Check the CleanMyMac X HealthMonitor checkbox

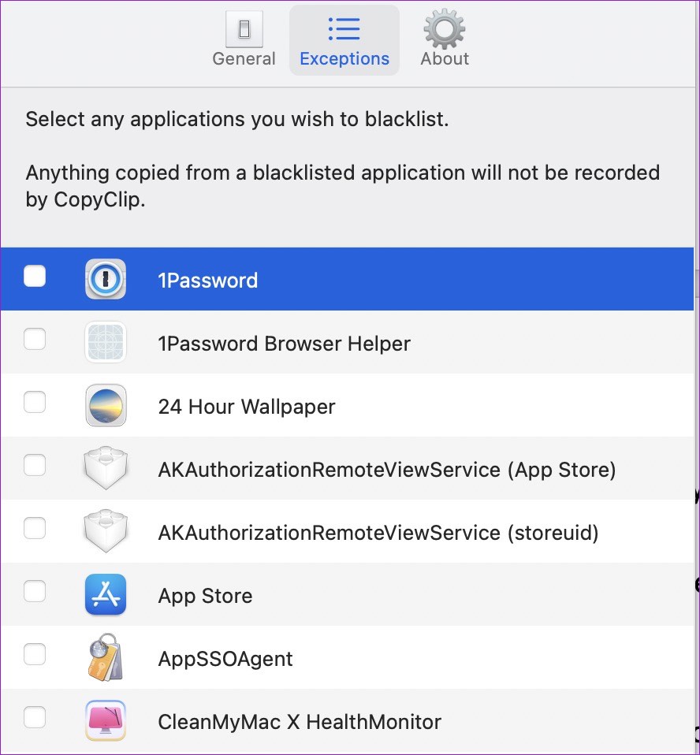point(35,717)
